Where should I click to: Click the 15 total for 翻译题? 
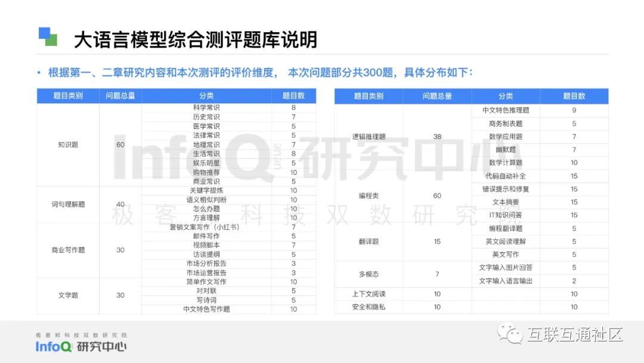(437, 241)
